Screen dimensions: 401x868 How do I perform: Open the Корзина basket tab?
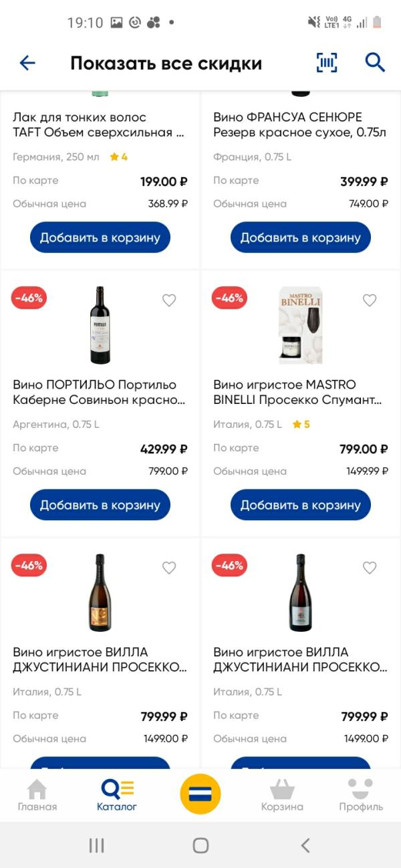[x=282, y=795]
